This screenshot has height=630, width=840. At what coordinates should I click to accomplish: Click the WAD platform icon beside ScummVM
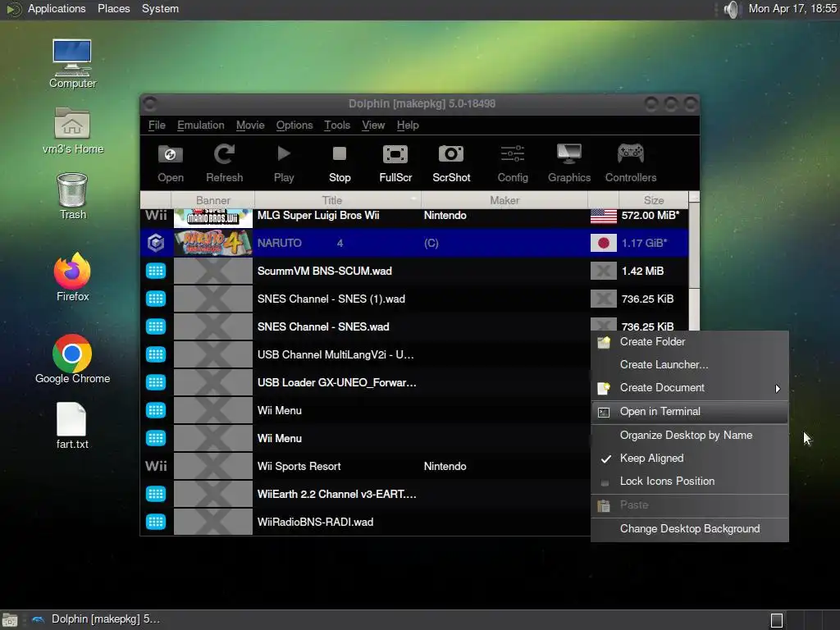pos(156,271)
